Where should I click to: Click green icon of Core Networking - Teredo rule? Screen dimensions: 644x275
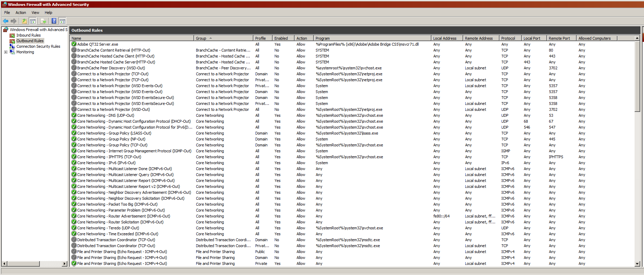coord(74,228)
